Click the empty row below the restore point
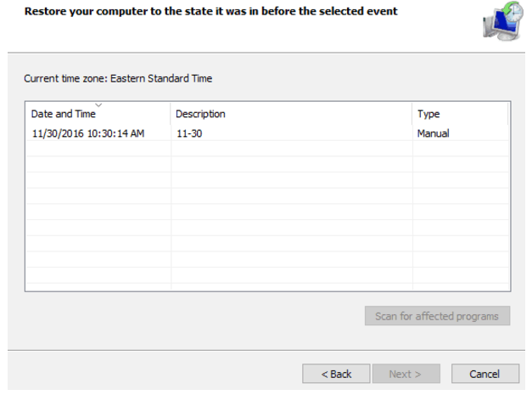 pos(267,149)
